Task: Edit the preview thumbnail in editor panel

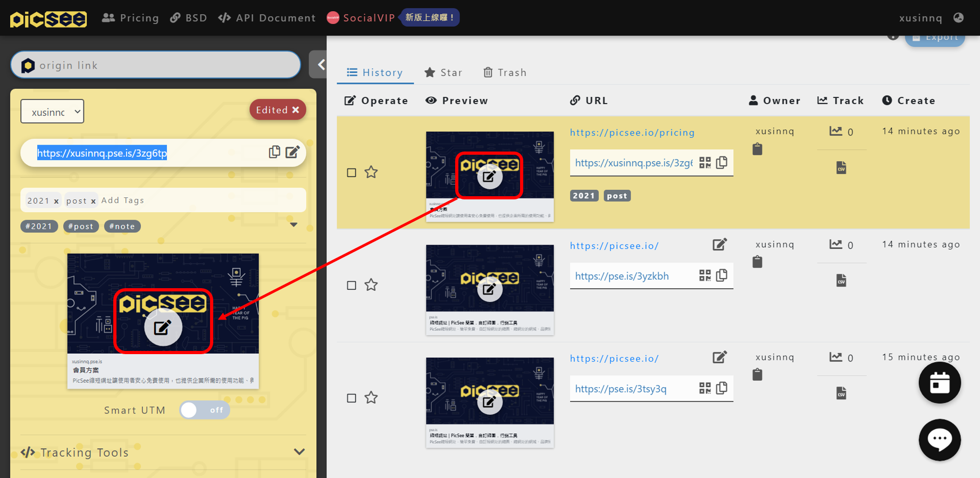Action: point(163,327)
